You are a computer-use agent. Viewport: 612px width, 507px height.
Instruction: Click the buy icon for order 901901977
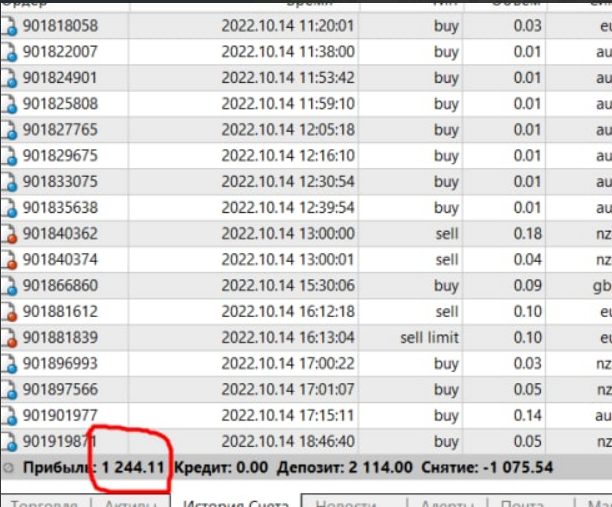(9, 416)
